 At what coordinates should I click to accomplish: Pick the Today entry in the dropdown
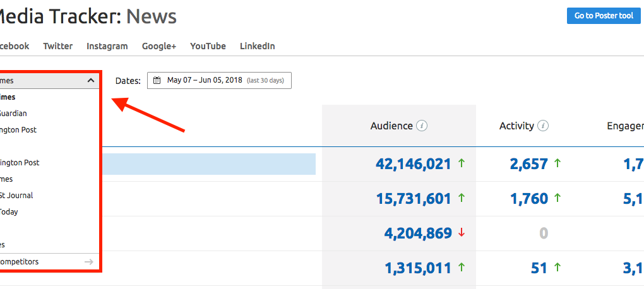(9, 212)
